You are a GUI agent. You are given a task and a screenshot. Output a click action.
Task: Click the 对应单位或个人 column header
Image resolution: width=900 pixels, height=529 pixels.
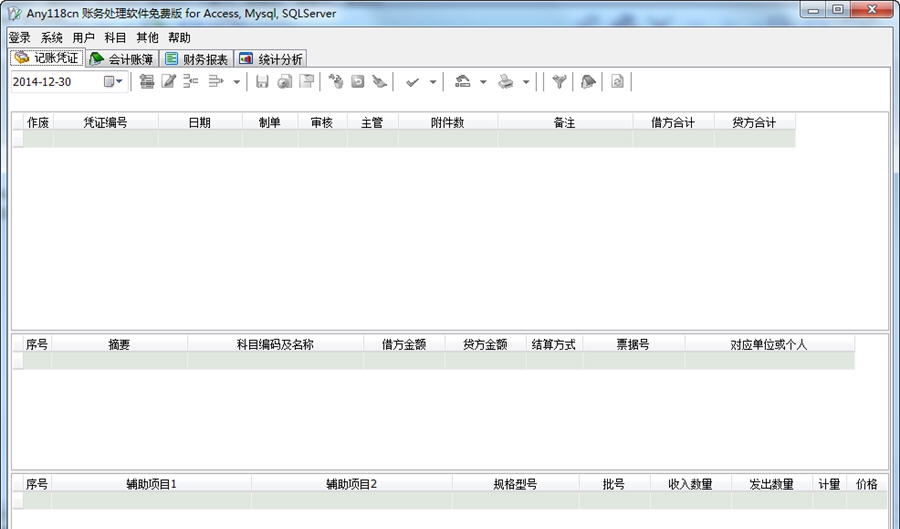coord(769,344)
